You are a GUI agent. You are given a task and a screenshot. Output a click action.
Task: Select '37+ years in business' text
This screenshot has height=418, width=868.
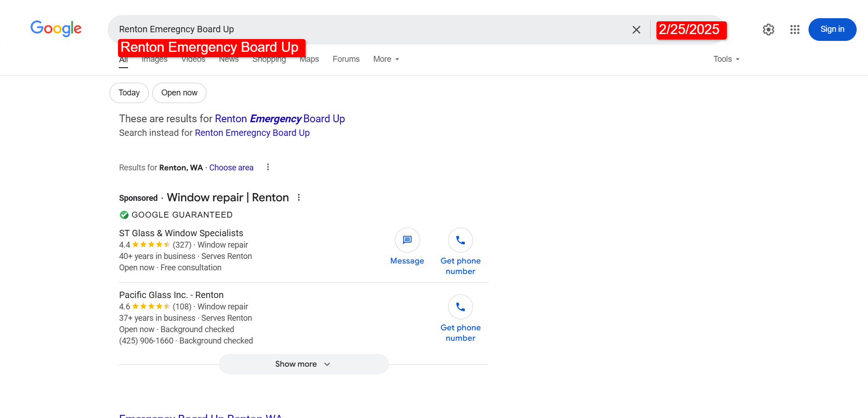tap(157, 318)
